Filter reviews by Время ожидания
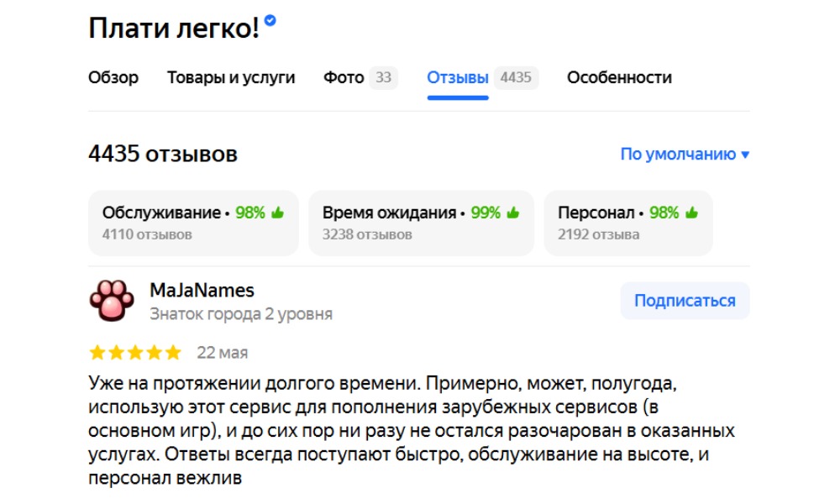 click(x=421, y=223)
